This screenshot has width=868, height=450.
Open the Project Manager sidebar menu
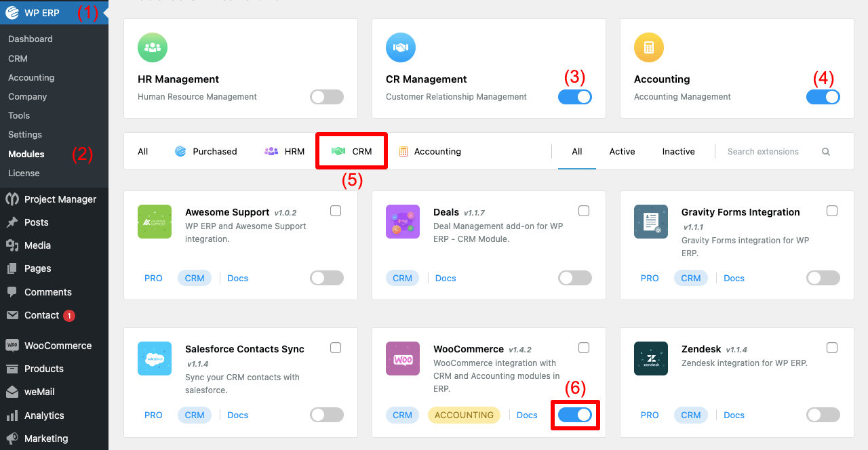(x=60, y=199)
